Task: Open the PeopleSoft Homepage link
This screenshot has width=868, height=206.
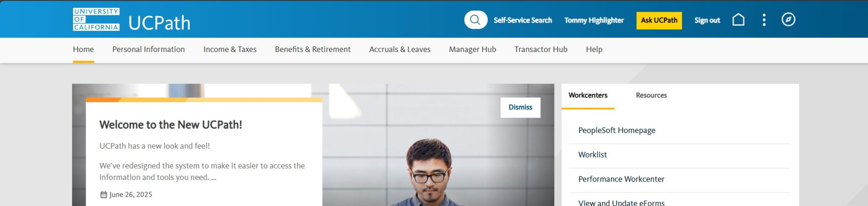Action: [x=616, y=130]
